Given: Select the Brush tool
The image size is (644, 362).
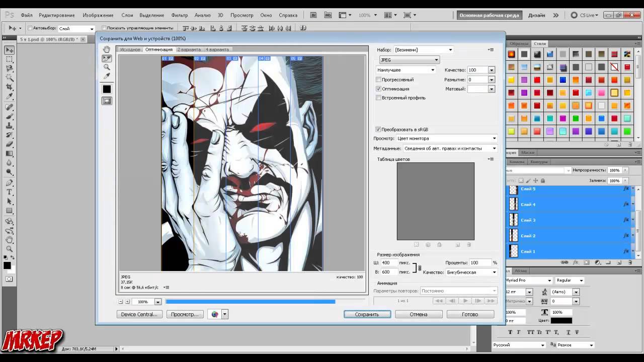Looking at the screenshot, I should click(x=10, y=116).
